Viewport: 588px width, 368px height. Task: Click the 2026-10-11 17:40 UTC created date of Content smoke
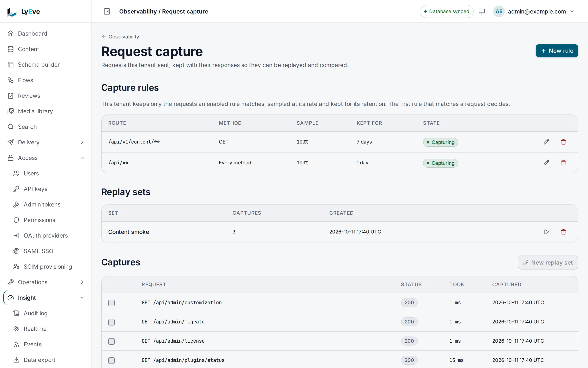click(x=355, y=232)
